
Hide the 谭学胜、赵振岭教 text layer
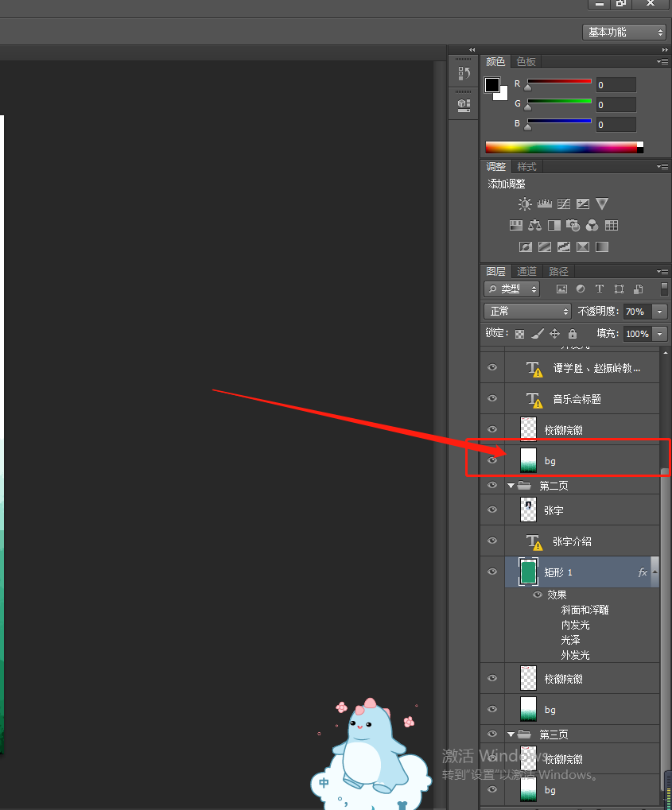coord(492,367)
